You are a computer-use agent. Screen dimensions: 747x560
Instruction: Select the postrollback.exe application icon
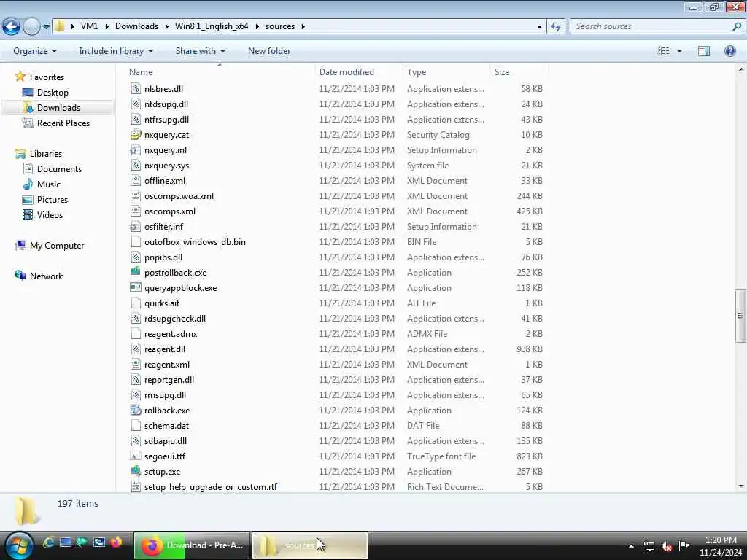[136, 273]
